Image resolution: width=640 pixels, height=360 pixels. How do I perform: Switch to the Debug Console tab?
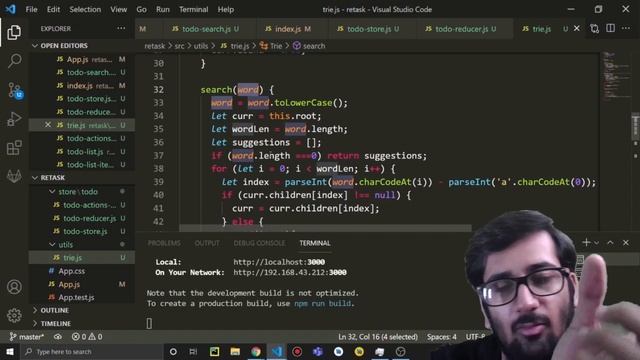tap(259, 243)
